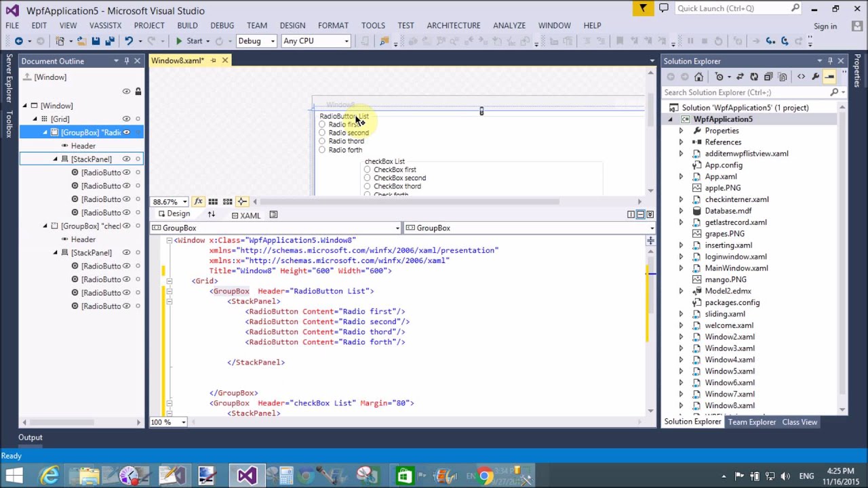Open Properties wrench icon in Solution Explorer
The image size is (868, 488).
(816, 77)
